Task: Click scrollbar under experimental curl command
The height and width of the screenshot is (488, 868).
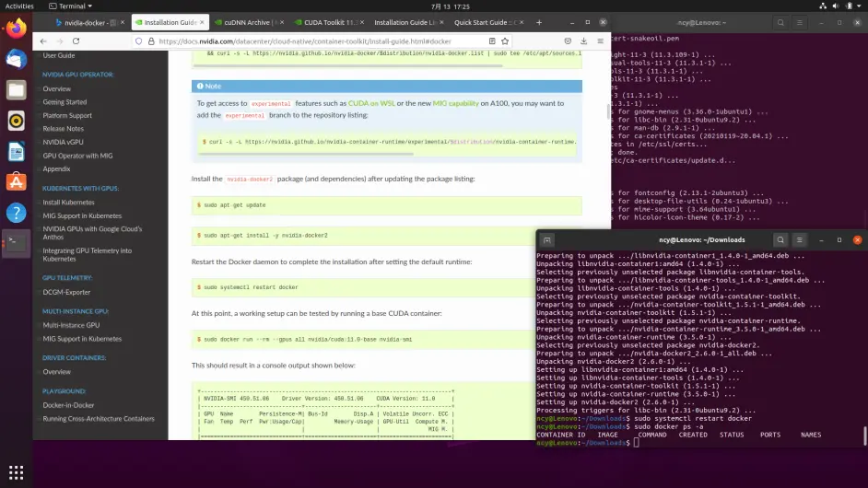Action: 307,154
